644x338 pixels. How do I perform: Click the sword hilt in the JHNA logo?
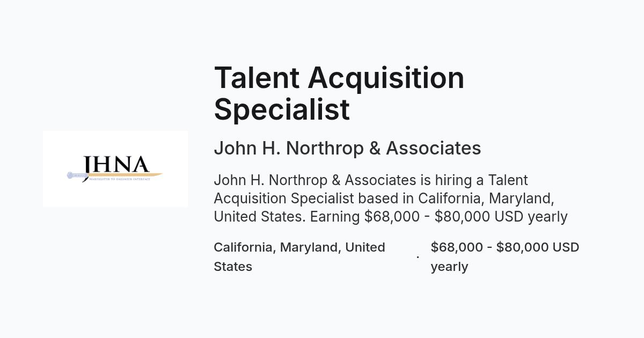click(77, 175)
